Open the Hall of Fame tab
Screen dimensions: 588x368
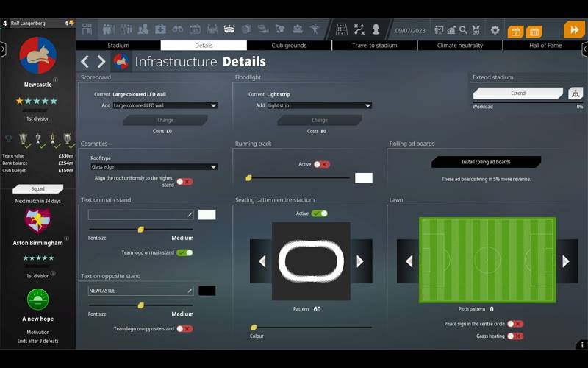[x=545, y=46]
